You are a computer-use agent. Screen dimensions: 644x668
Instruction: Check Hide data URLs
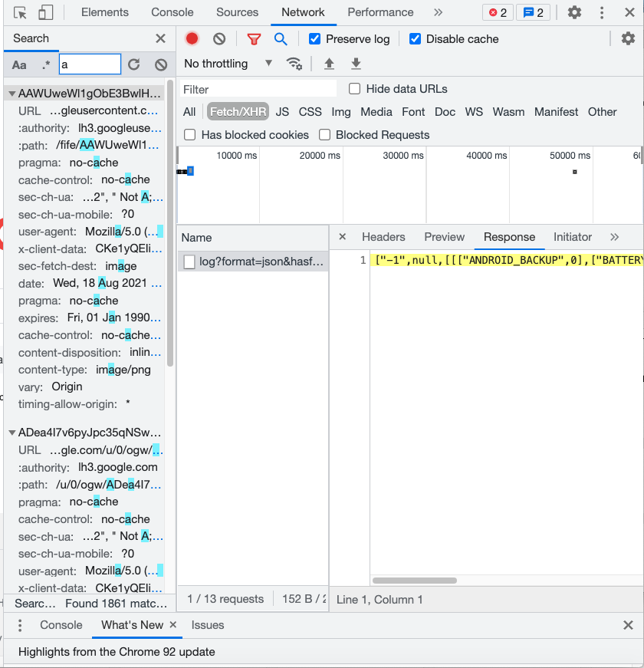[354, 89]
